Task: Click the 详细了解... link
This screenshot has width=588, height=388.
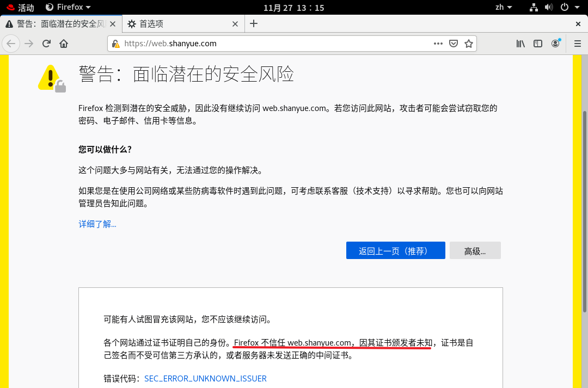Action: point(97,224)
